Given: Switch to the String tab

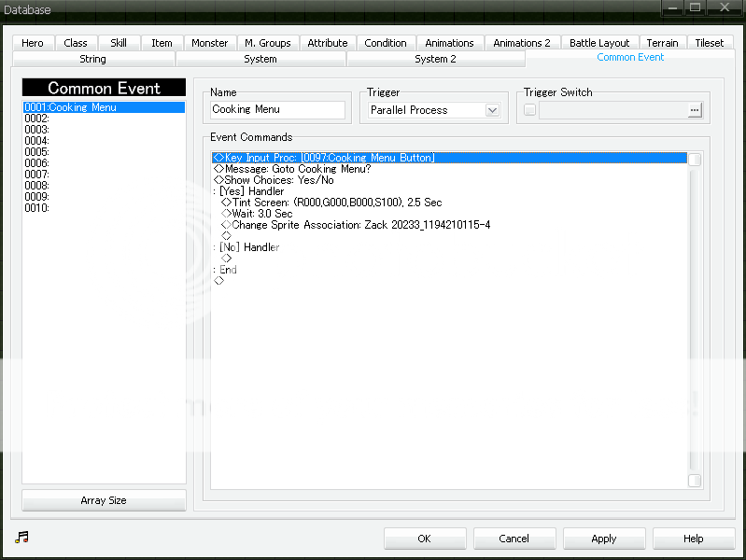Looking at the screenshot, I should pos(93,59).
